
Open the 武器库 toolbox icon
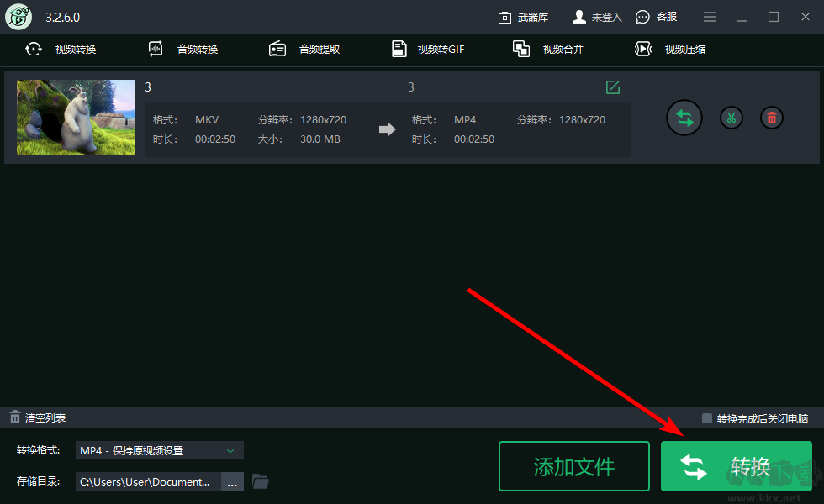[505, 16]
